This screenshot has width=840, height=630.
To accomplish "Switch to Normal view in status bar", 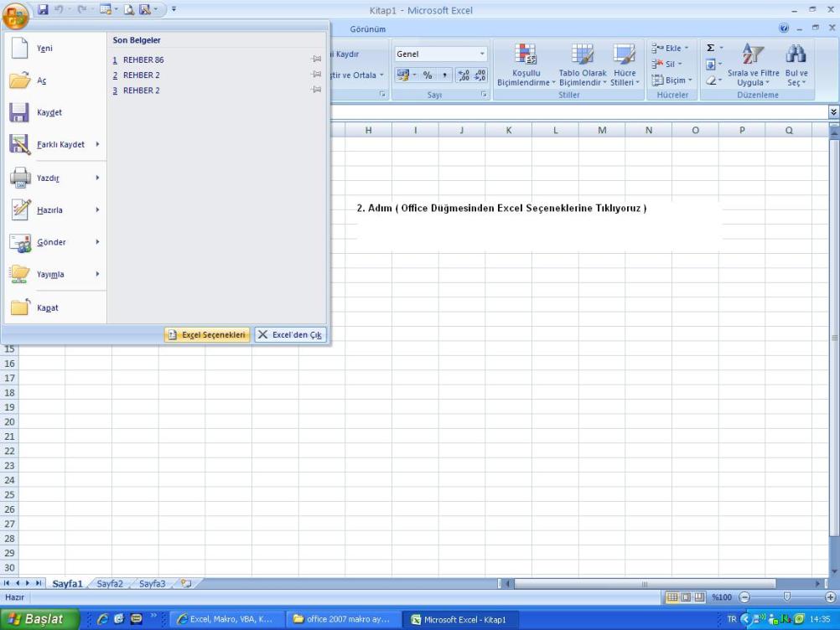I will pyautogui.click(x=671, y=596).
